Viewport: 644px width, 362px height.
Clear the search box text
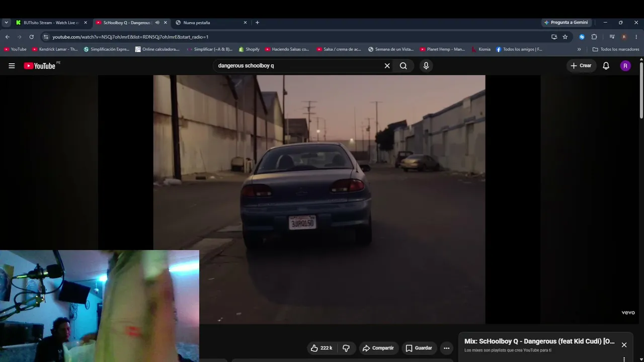[387, 66]
